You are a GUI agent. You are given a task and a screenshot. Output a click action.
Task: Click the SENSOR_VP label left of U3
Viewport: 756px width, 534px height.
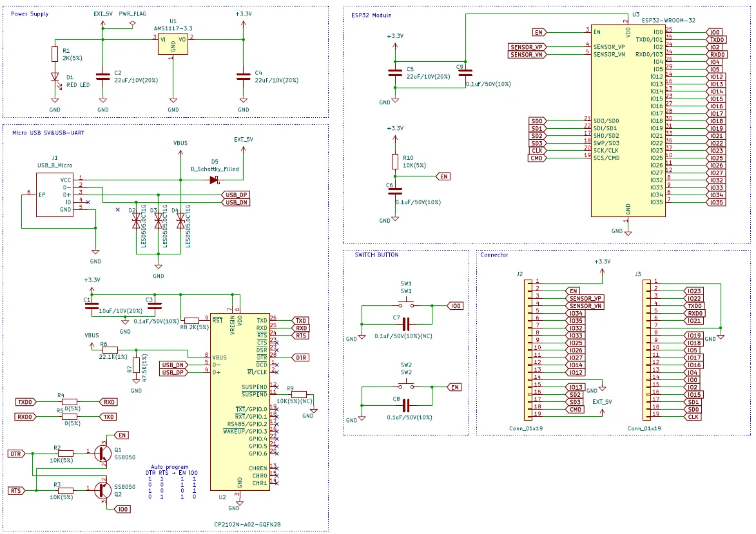pyautogui.click(x=527, y=47)
